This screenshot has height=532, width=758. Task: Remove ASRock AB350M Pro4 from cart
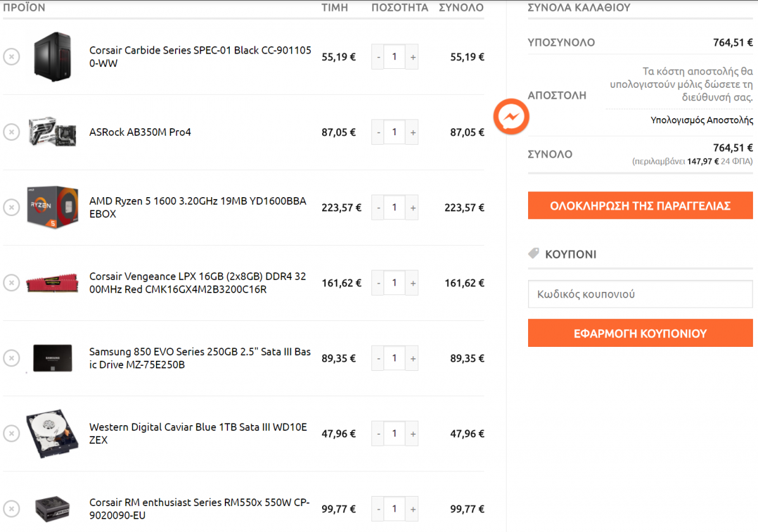11,132
